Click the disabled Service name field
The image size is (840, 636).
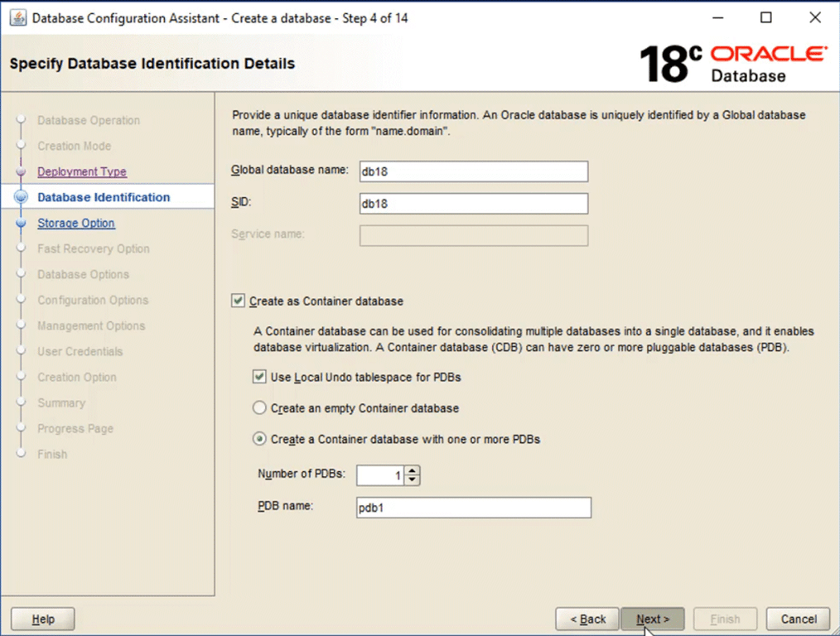(x=474, y=235)
